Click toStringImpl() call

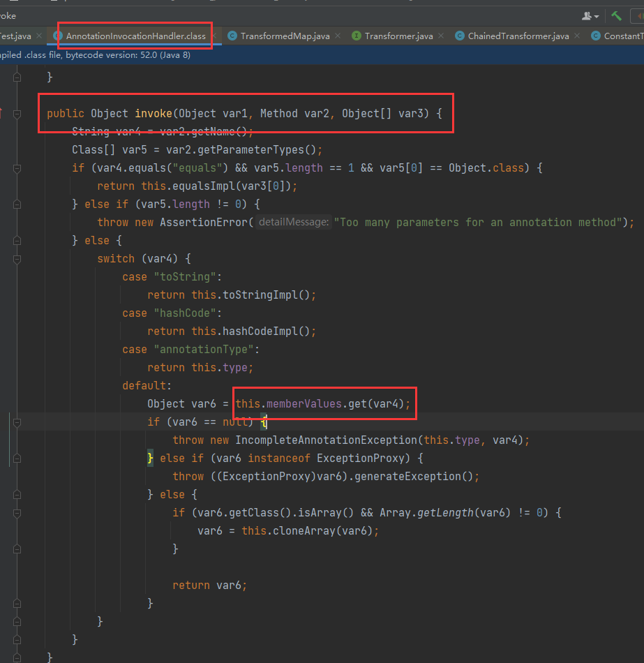[267, 295]
